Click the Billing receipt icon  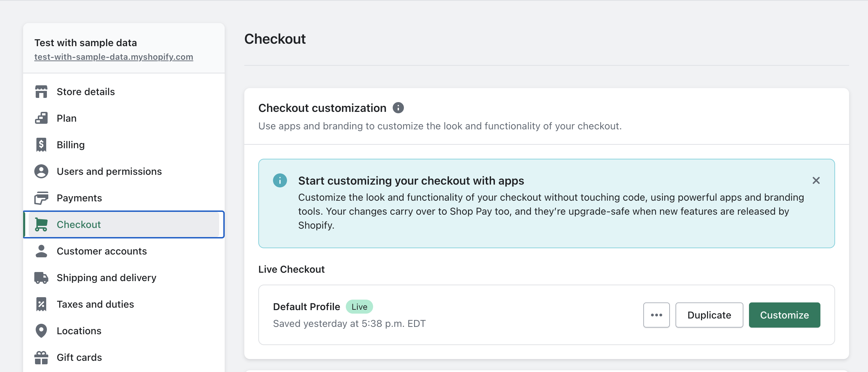pyautogui.click(x=41, y=145)
